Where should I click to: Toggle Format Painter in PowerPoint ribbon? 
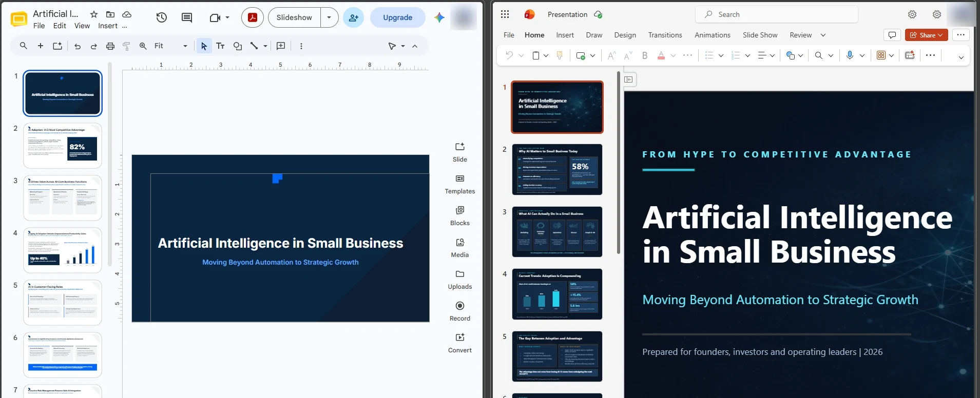tap(560, 55)
